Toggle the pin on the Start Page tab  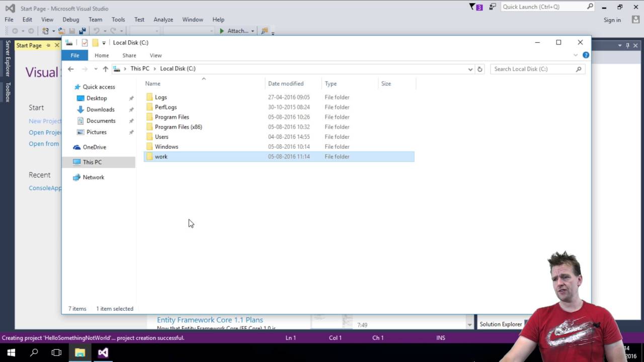tap(49, 45)
